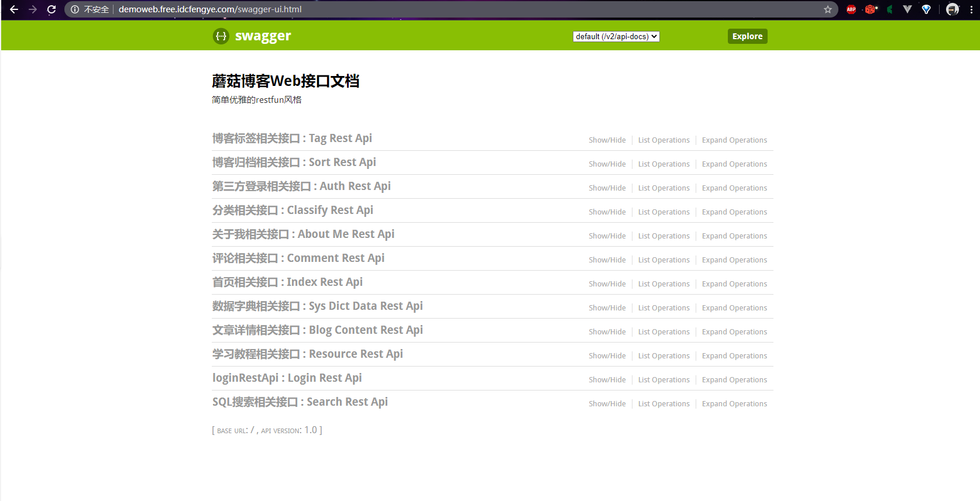Toggle Show/Hide for About Me Rest Api
Viewport: 980px width, 501px height.
607,236
